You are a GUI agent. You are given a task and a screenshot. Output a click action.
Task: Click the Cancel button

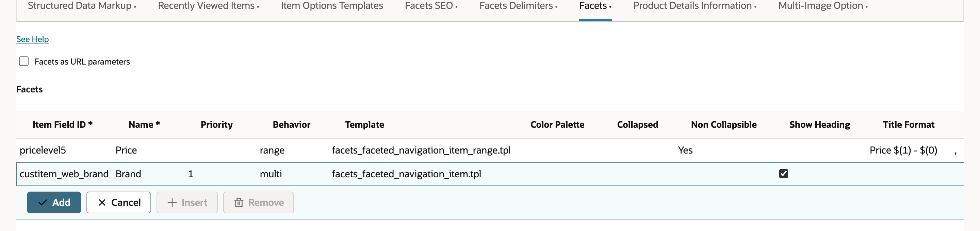coord(119,202)
